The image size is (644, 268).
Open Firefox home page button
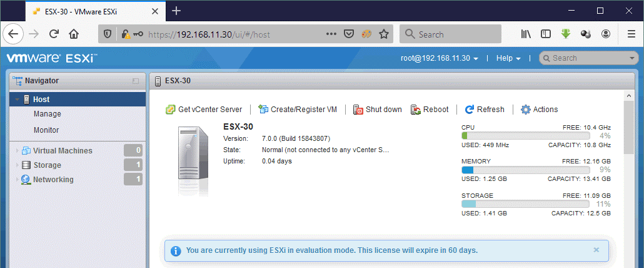click(74, 34)
